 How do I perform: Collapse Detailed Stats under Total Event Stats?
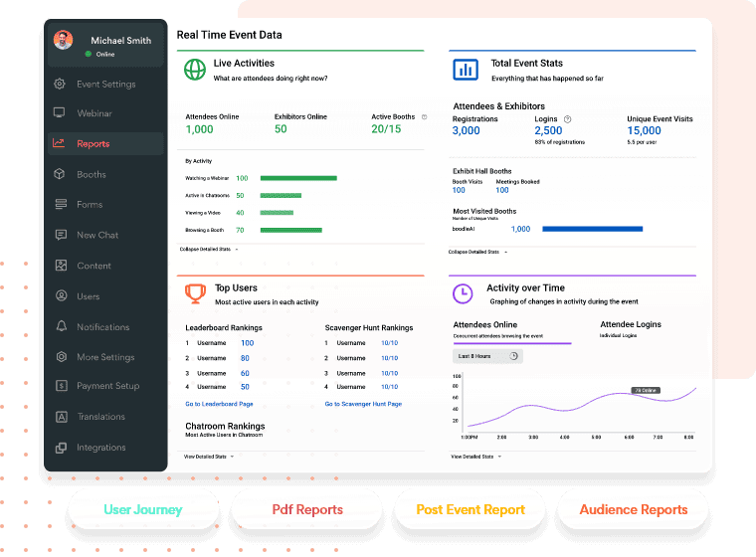click(x=476, y=252)
